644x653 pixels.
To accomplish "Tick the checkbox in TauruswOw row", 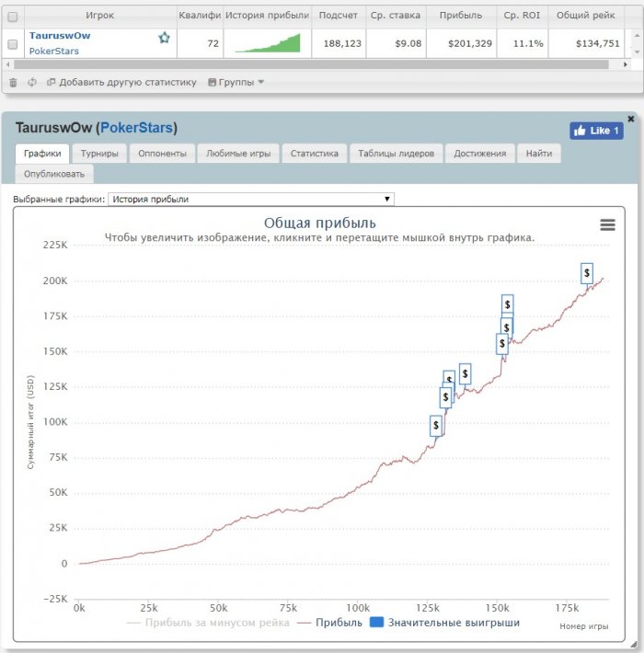I will 13,44.
